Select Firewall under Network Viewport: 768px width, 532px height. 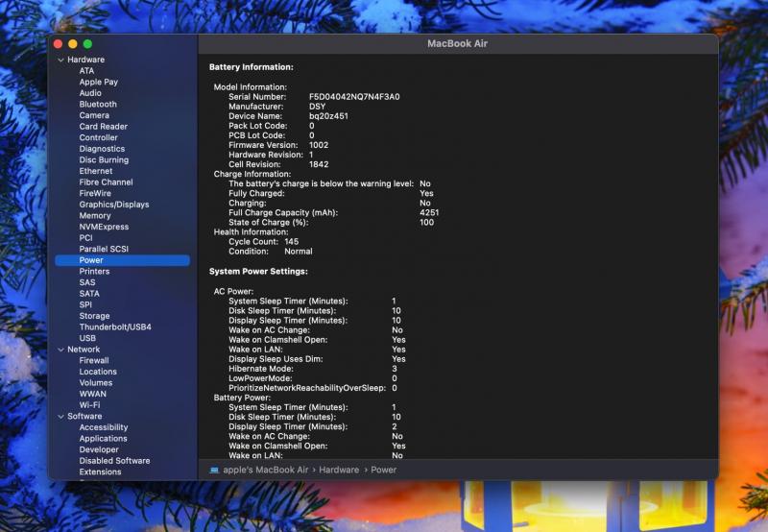click(x=94, y=360)
